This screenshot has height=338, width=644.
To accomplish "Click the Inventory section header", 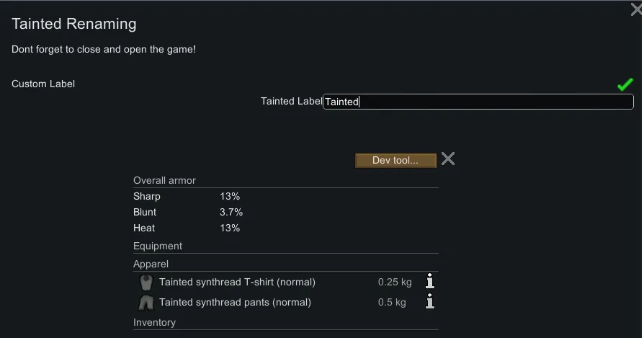I will (x=154, y=322).
